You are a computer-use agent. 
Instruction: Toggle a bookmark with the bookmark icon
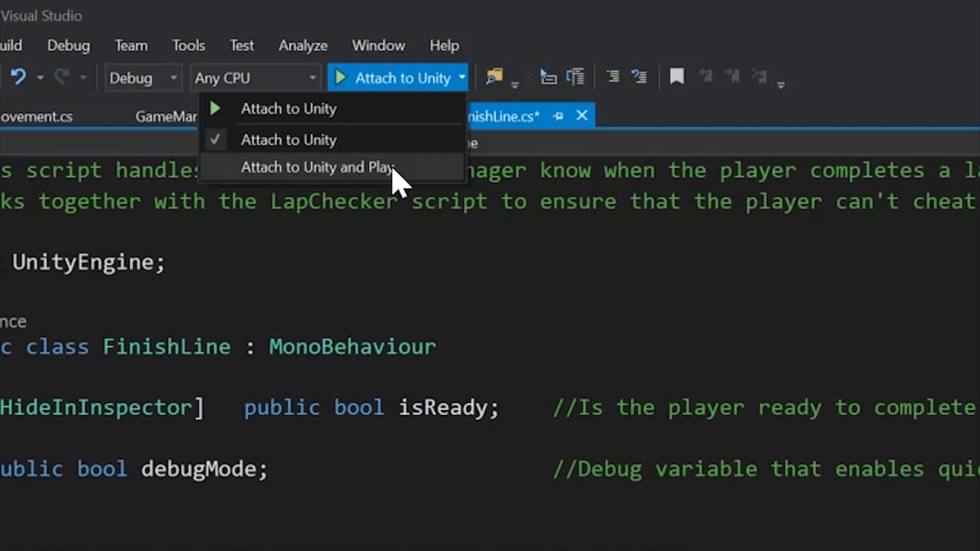(677, 77)
